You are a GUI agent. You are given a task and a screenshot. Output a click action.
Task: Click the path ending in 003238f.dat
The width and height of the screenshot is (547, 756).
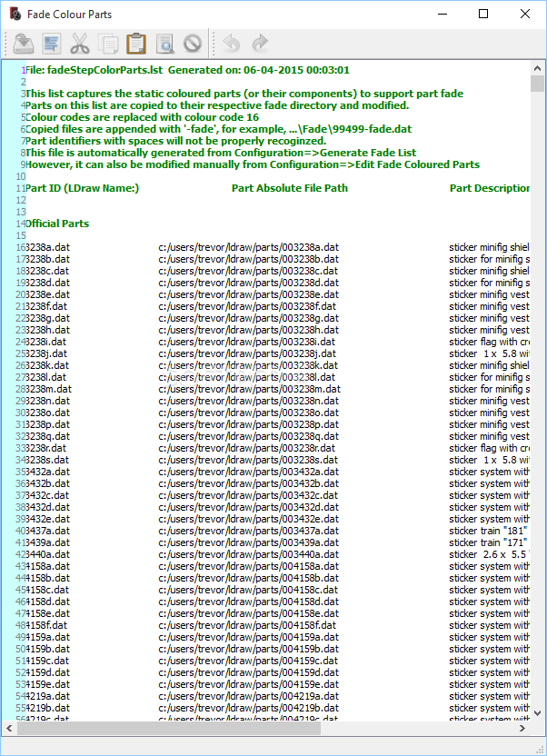coord(247,306)
